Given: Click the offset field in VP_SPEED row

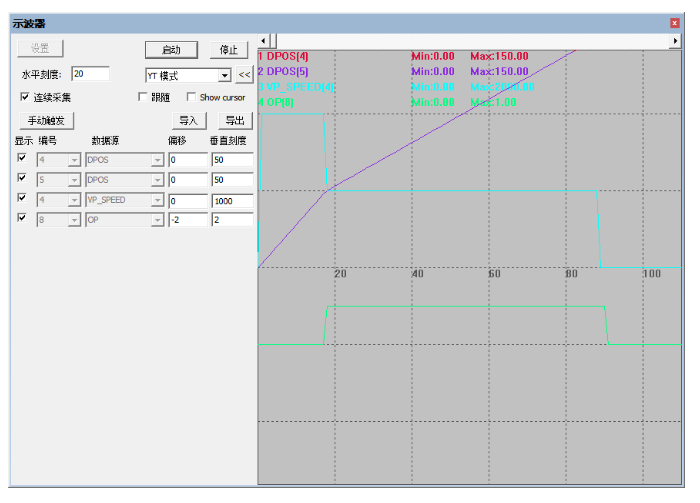Looking at the screenshot, I should [188, 200].
